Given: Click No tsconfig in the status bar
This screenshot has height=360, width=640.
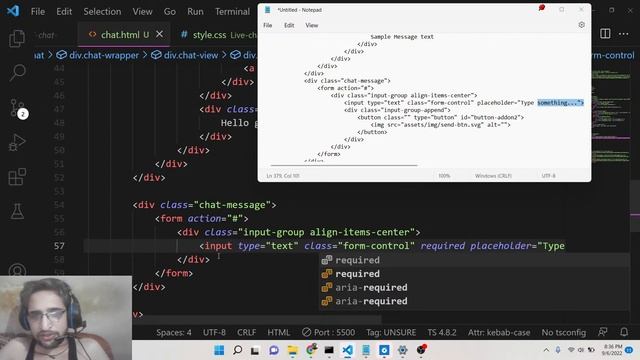Looking at the screenshot, I should (564, 332).
